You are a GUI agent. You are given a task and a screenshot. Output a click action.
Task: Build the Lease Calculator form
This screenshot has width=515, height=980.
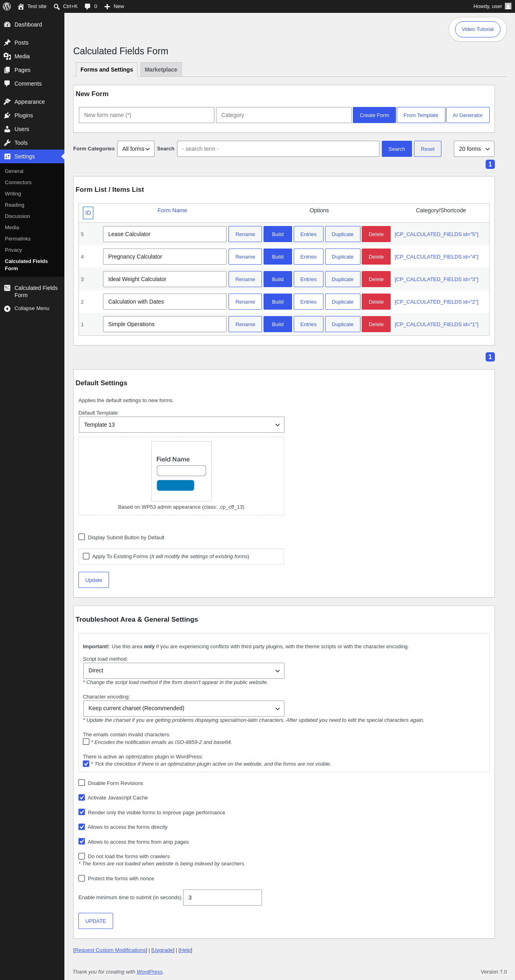[x=278, y=234]
